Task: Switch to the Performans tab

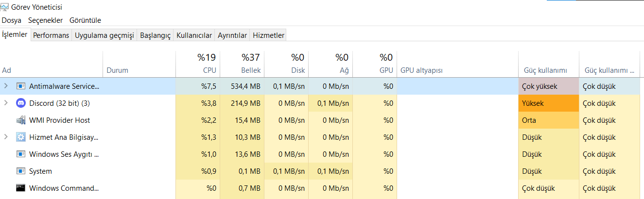Action: tap(51, 35)
